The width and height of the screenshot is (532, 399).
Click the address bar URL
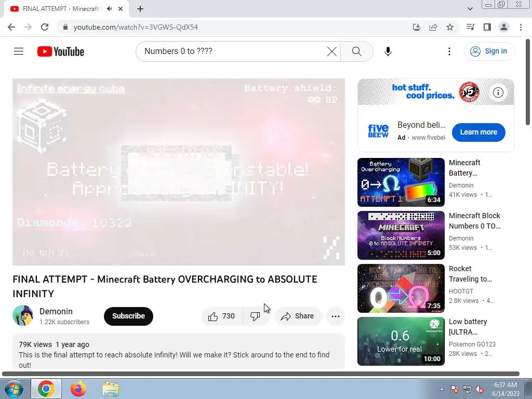(136, 27)
